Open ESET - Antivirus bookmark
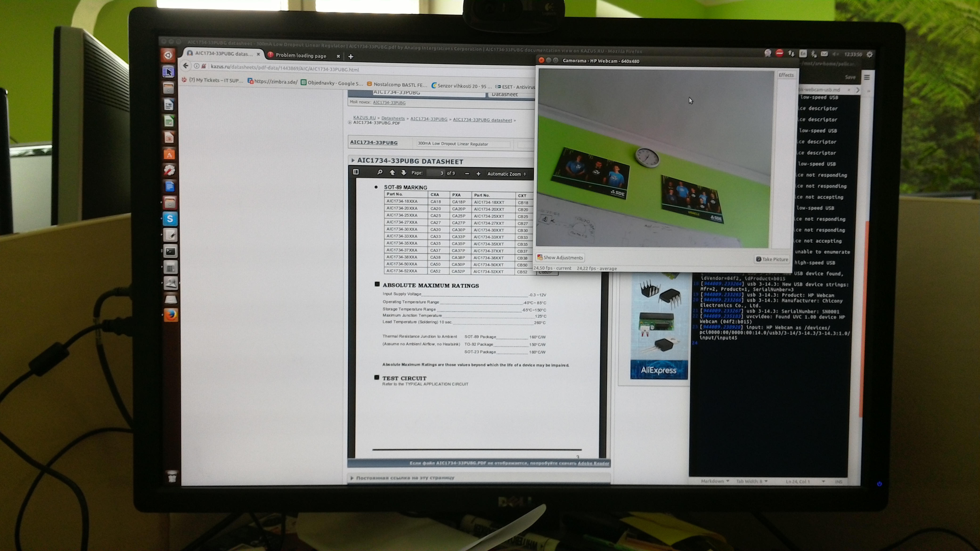The image size is (980, 551). [515, 87]
